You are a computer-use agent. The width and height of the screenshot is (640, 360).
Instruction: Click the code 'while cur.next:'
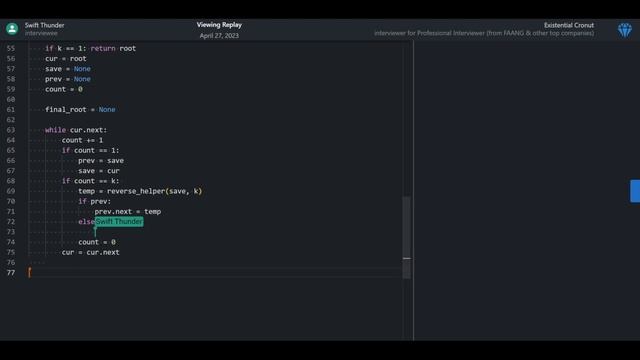[76, 130]
